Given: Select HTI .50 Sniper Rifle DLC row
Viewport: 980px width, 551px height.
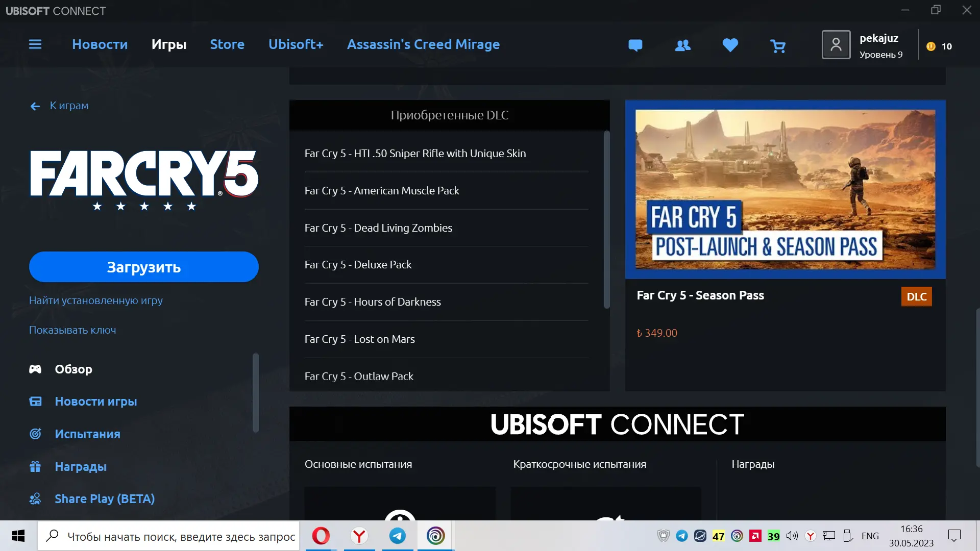Looking at the screenshot, I should coord(447,154).
